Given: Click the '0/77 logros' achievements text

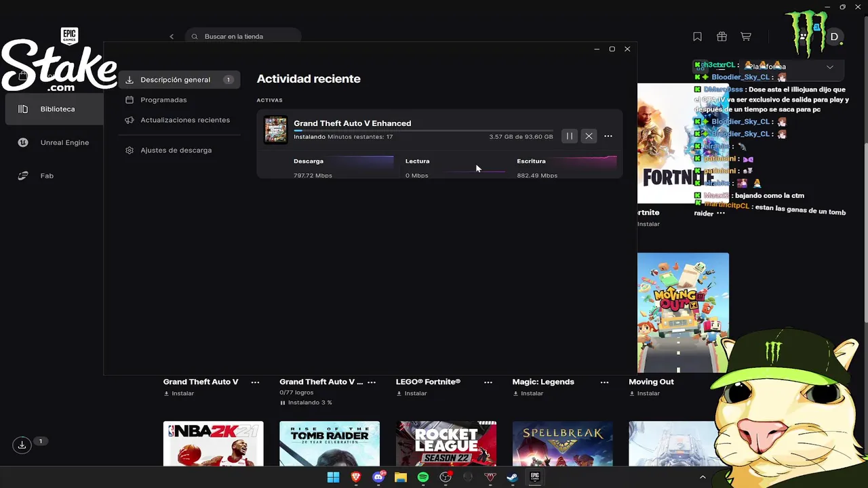Looking at the screenshot, I should pyautogui.click(x=296, y=392).
